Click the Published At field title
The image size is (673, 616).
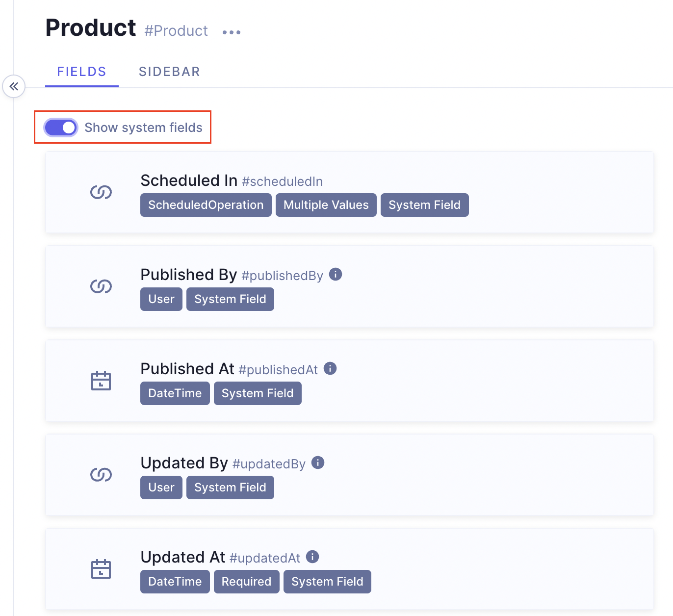click(x=187, y=369)
